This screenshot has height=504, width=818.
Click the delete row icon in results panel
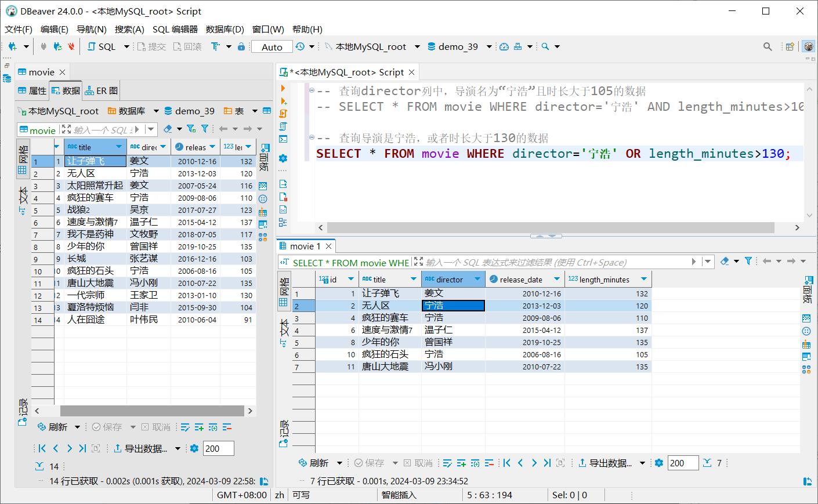pos(489,463)
